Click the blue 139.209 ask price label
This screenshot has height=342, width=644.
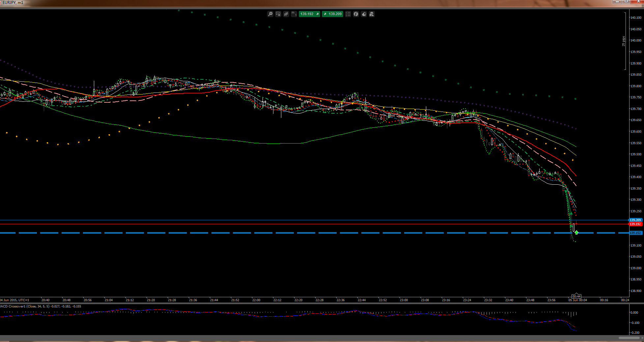(635, 220)
